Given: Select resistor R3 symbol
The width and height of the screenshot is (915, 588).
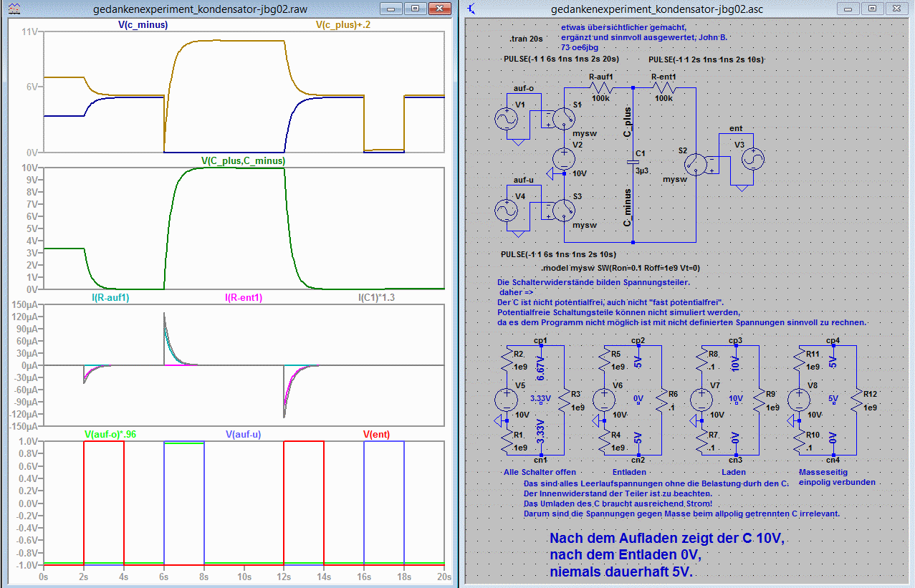Looking at the screenshot, I should [x=564, y=401].
